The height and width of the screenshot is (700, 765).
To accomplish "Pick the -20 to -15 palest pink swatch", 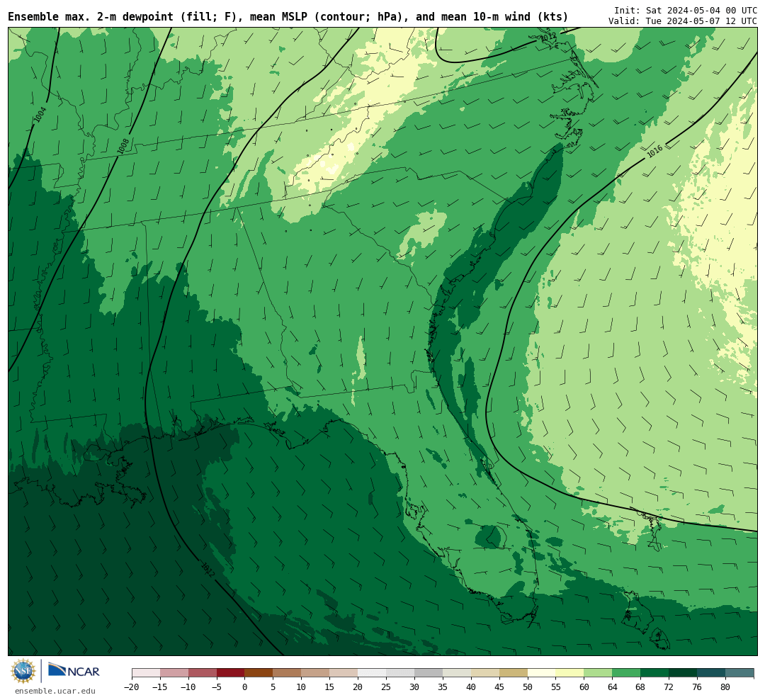I will 146,673.
